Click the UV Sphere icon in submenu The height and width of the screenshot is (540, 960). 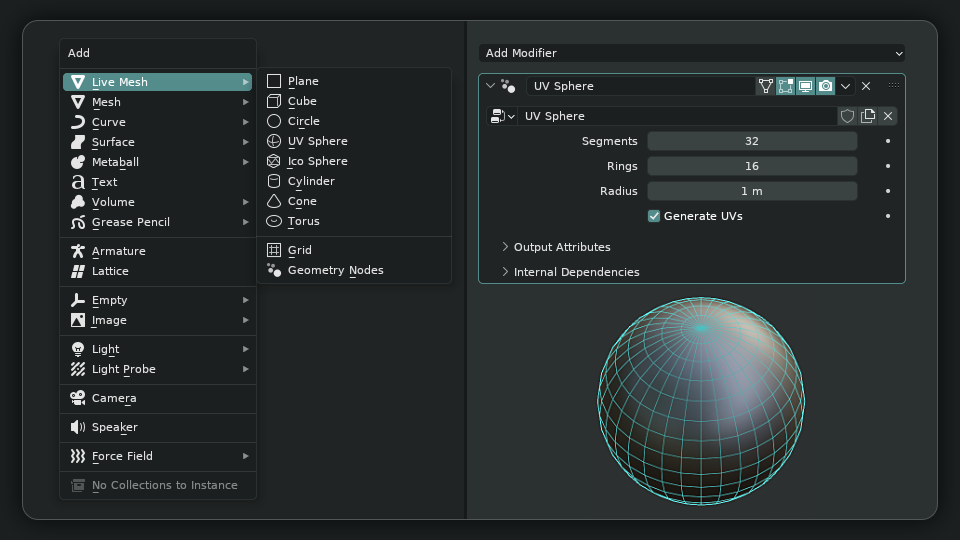[274, 141]
